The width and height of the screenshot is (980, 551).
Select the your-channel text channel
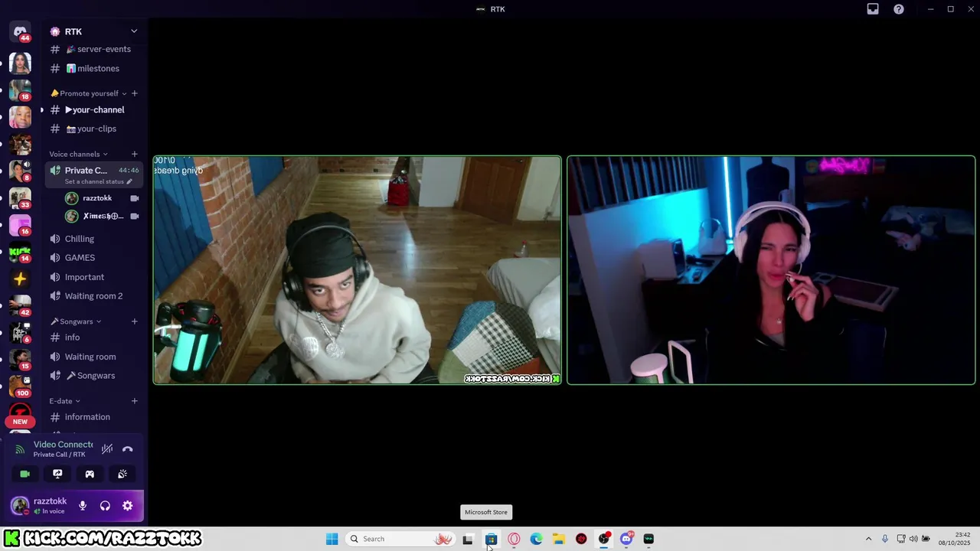(94, 109)
